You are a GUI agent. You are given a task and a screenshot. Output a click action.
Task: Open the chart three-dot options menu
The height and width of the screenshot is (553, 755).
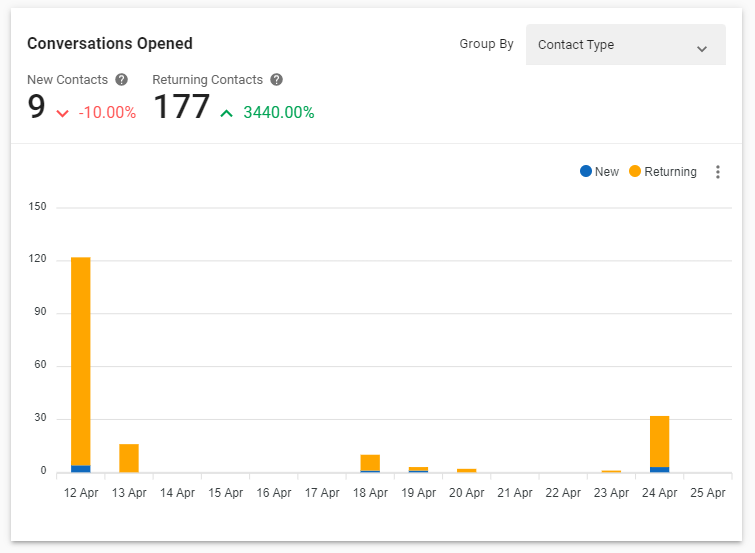(717, 172)
